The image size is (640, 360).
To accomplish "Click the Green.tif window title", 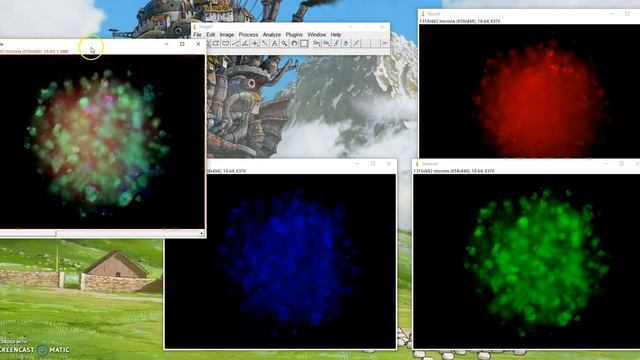I will (430, 164).
